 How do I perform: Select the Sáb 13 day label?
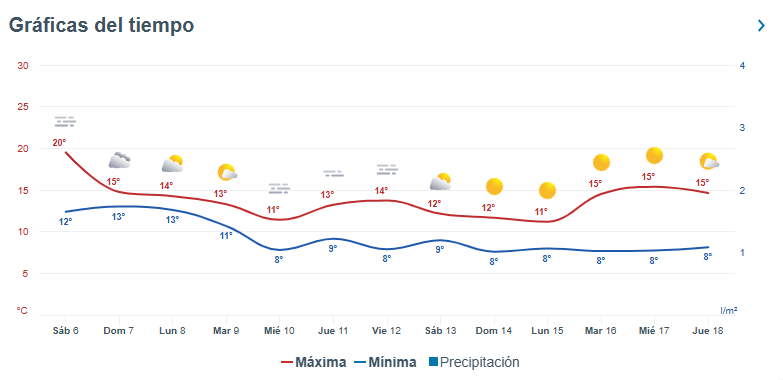pyautogui.click(x=440, y=331)
